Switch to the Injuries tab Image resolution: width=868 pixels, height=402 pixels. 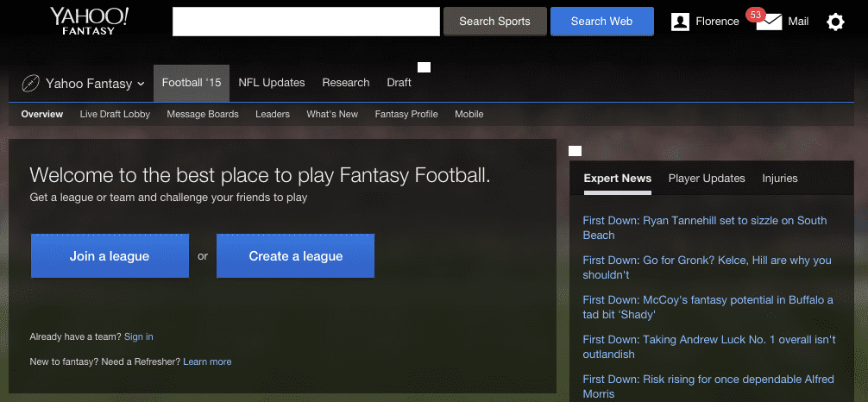click(x=779, y=179)
